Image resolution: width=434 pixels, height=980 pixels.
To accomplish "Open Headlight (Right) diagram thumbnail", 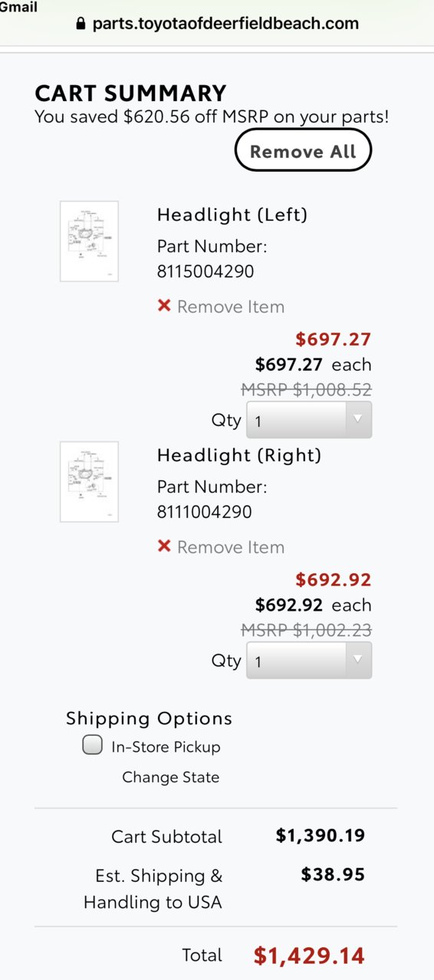I will click(89, 482).
